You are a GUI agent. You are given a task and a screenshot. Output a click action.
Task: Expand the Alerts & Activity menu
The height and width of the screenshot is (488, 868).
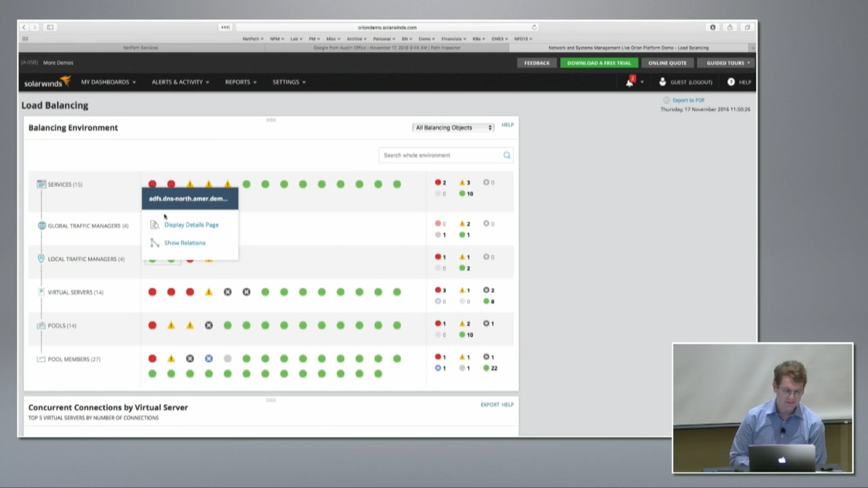click(180, 82)
